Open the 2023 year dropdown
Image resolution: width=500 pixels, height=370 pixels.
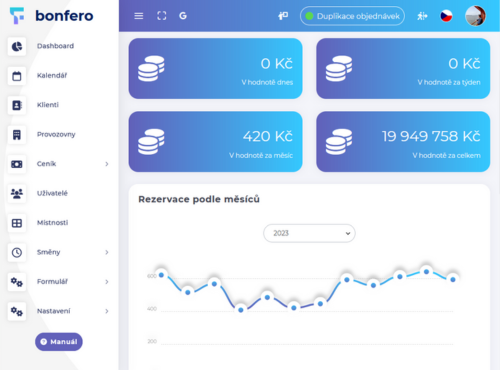pyautogui.click(x=309, y=233)
